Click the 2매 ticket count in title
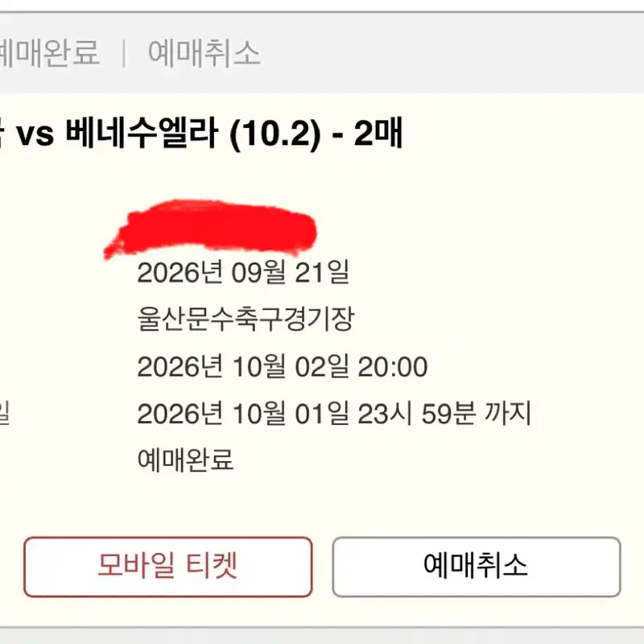Screen dimensions: 644x644 point(378,133)
